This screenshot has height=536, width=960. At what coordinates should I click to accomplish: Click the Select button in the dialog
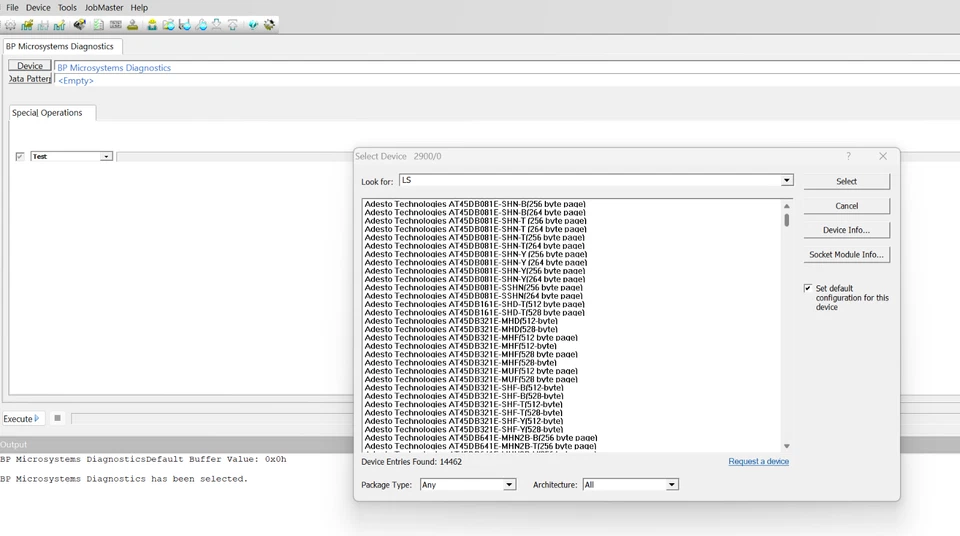[846, 181]
